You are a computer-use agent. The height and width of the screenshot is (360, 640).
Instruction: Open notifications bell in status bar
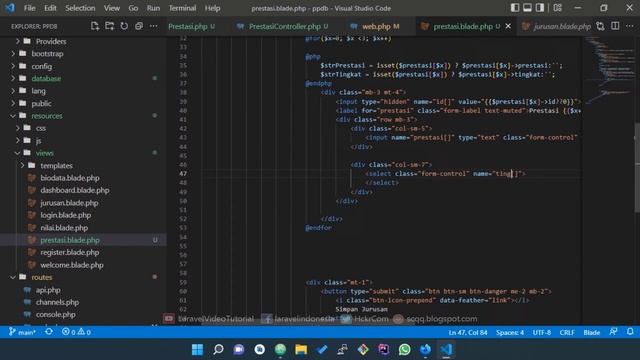point(630,332)
